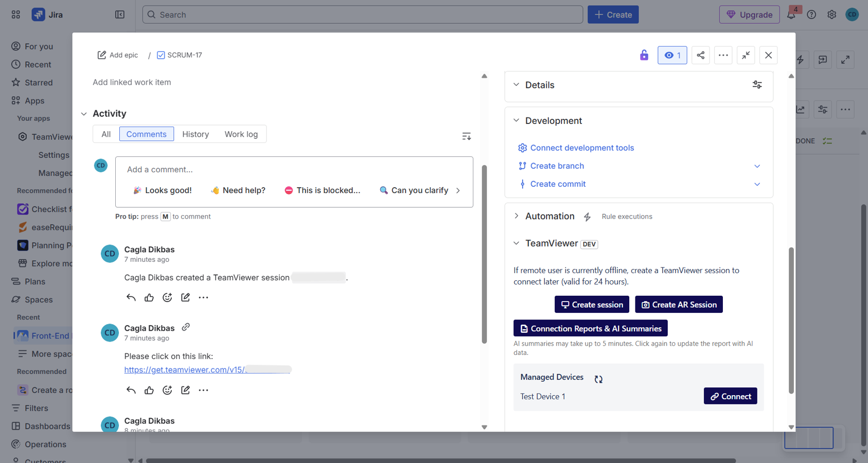Click Add linked work item
868x463 pixels.
[132, 82]
